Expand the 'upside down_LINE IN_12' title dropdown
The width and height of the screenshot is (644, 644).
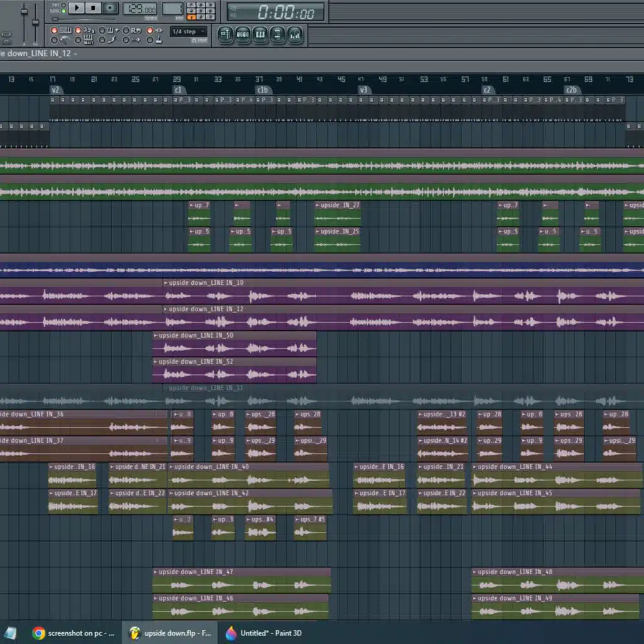point(75,53)
